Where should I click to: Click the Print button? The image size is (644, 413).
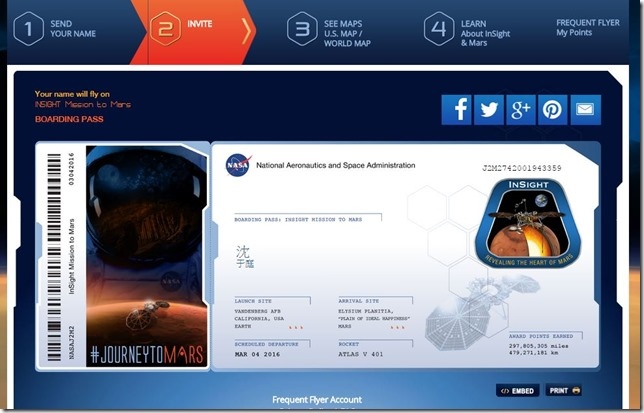click(x=564, y=390)
